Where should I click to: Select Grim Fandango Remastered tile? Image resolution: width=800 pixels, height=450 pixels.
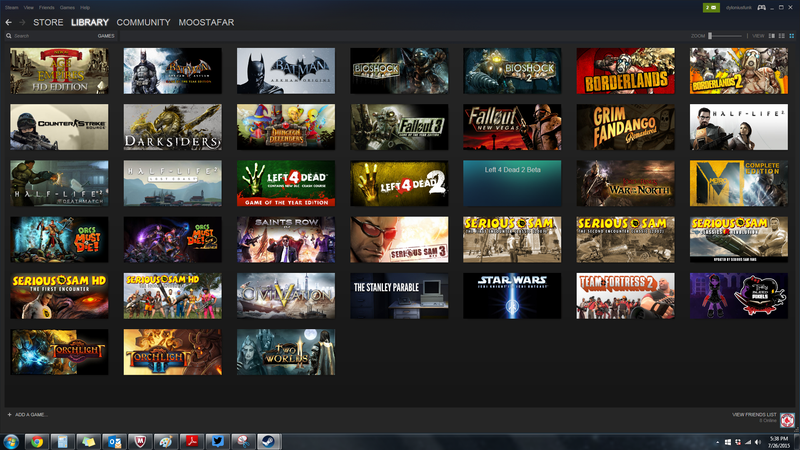[x=626, y=127]
